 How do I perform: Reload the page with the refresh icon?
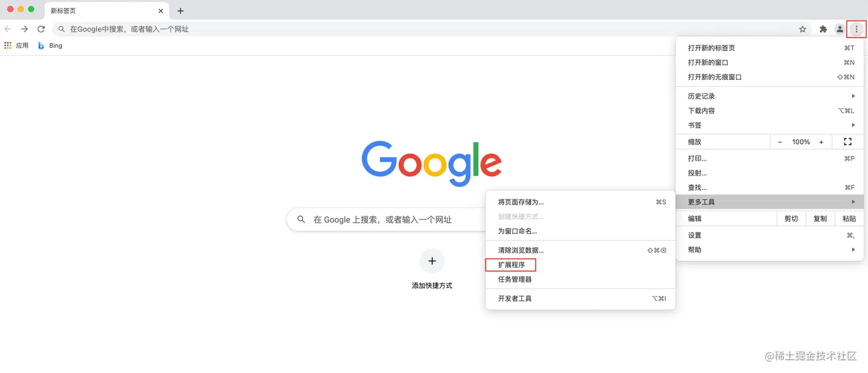(41, 29)
